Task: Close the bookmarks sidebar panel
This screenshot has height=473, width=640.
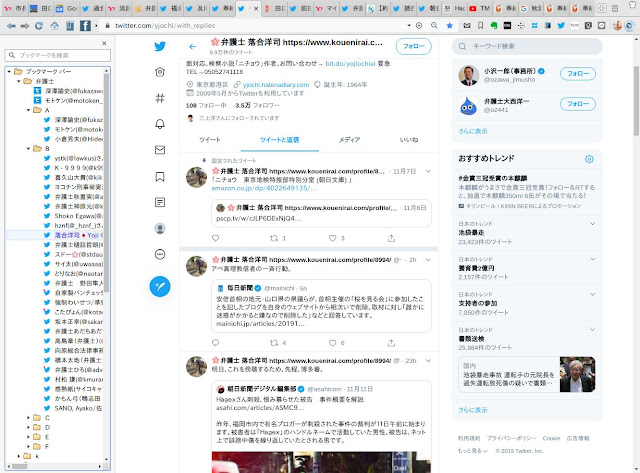Action: [x=104, y=43]
